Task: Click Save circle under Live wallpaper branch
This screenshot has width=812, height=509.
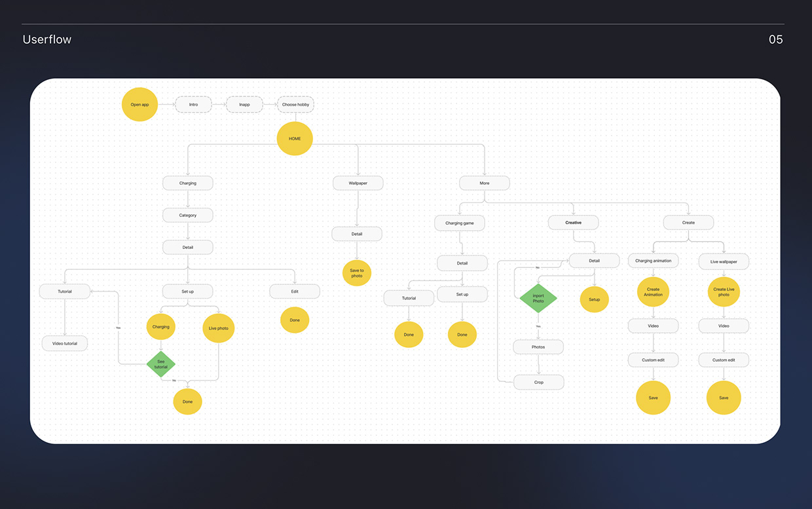Action: [724, 398]
